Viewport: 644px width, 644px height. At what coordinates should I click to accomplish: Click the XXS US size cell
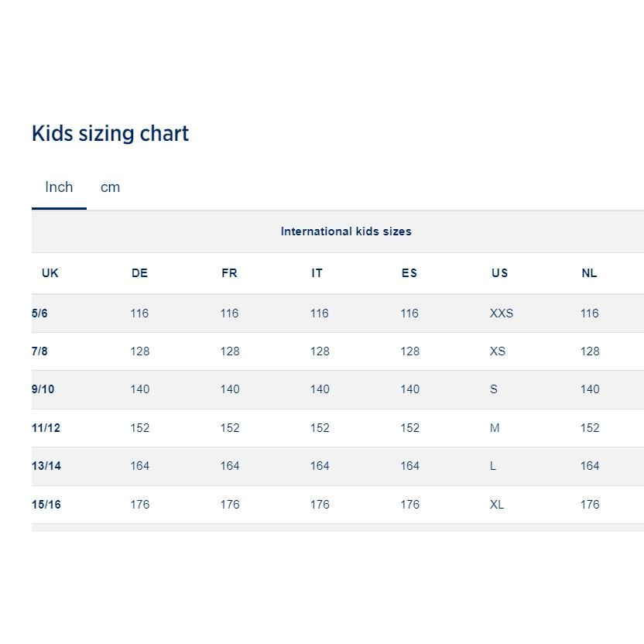(x=502, y=313)
